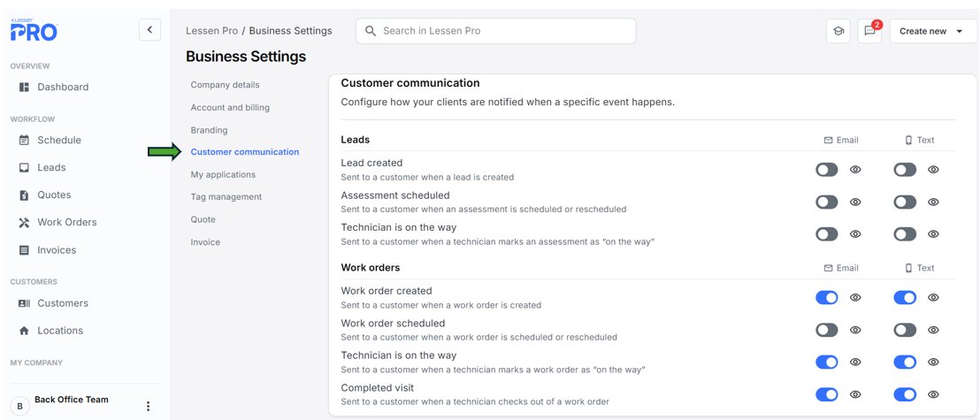The image size is (980, 420).
Task: Preview Work order scheduled email eye icon
Action: tap(855, 330)
